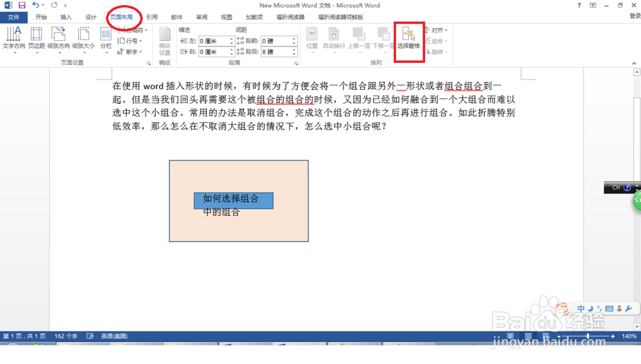The width and height of the screenshot is (641, 364).
Task: Click the vertical scrollbar up arrow
Action: 637,72
